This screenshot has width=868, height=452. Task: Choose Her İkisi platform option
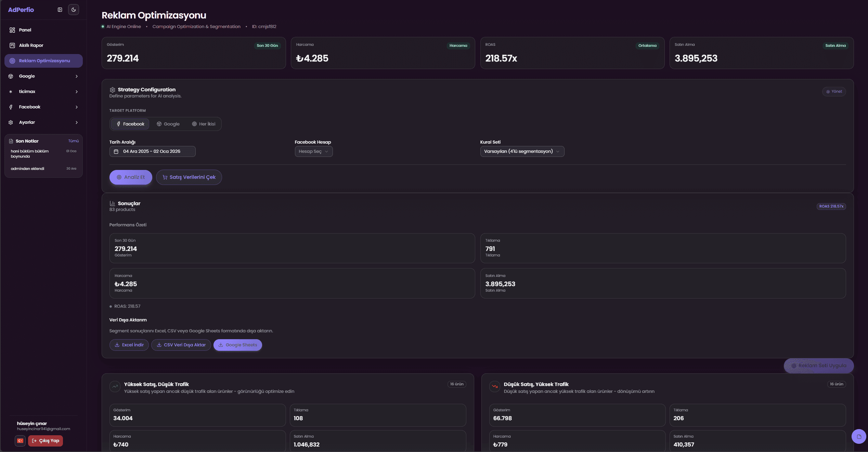click(x=204, y=124)
